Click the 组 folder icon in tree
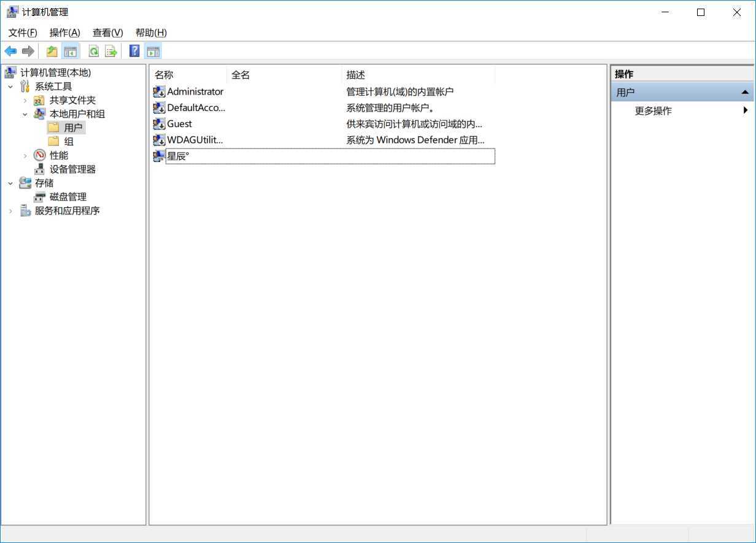The width and height of the screenshot is (756, 543). pyautogui.click(x=54, y=141)
